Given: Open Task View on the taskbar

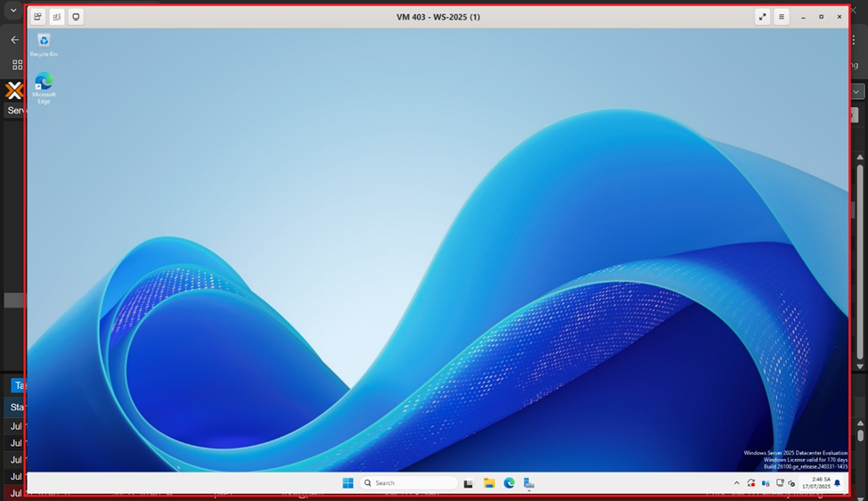Looking at the screenshot, I should 469,483.
